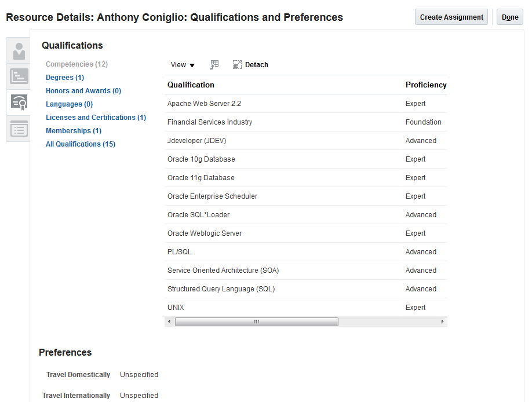Open the Honors and Awards (0) link
532x402 pixels.
83,91
